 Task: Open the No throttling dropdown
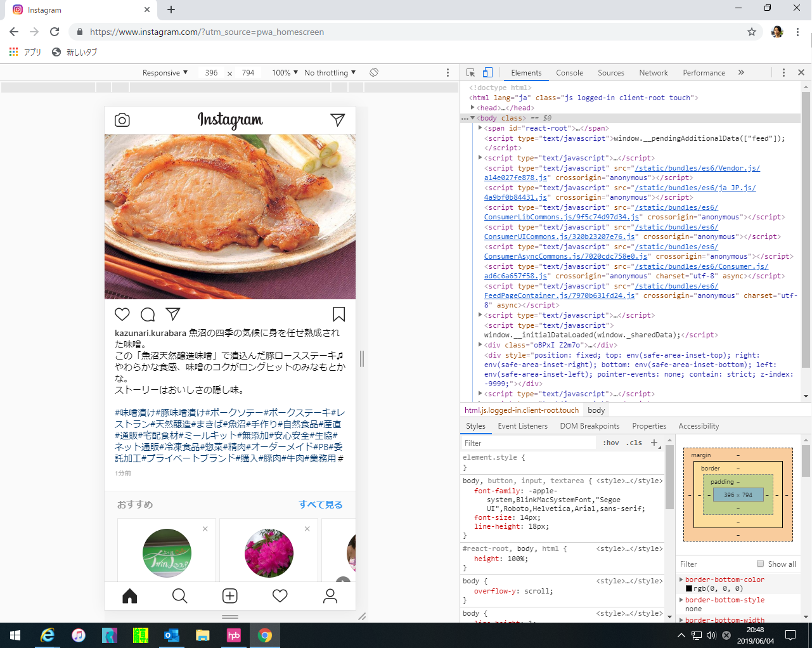(x=330, y=73)
